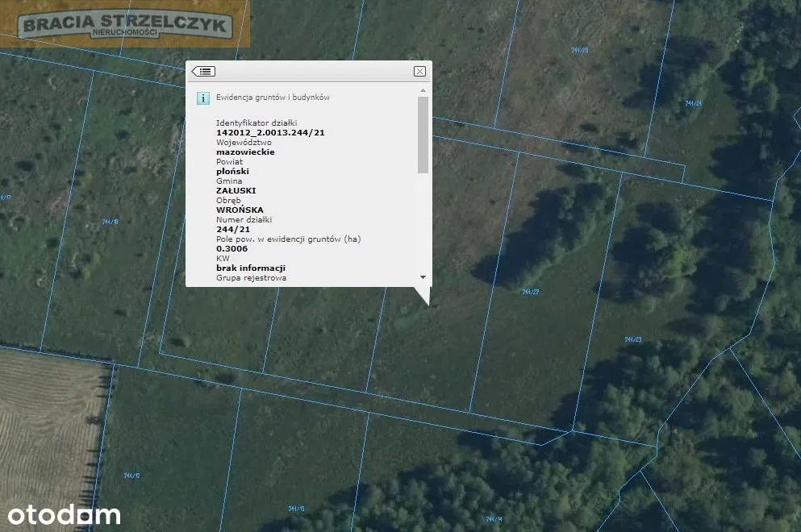Click the Ewidencja gruntów i budynków heading
This screenshot has height=532, width=801.
point(273,98)
